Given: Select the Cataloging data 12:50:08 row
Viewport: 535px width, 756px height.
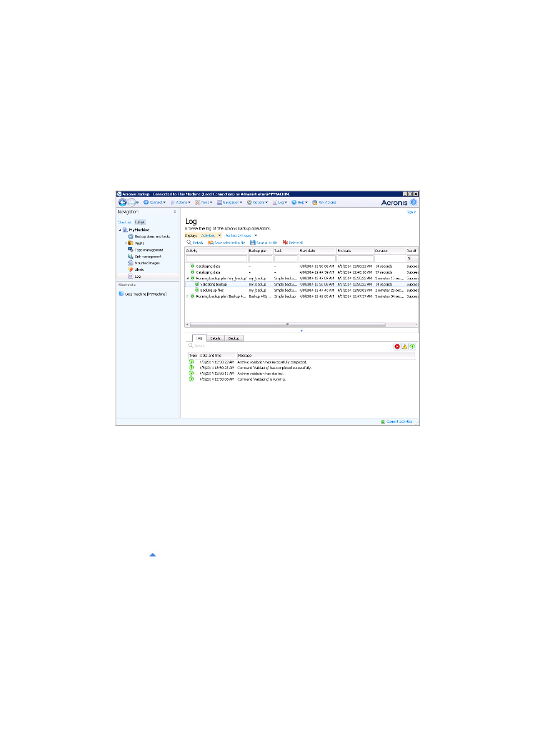Looking at the screenshot, I should (302, 267).
